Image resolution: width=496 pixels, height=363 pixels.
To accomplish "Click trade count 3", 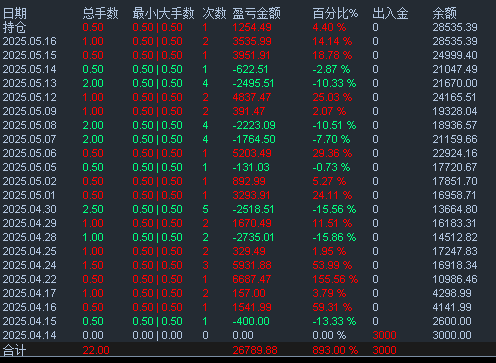I will tap(205, 265).
